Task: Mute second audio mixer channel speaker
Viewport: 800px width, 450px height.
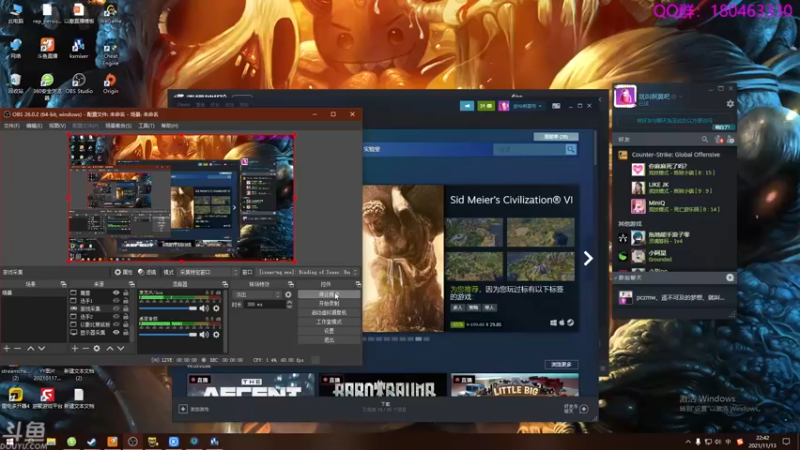Action: click(x=205, y=335)
